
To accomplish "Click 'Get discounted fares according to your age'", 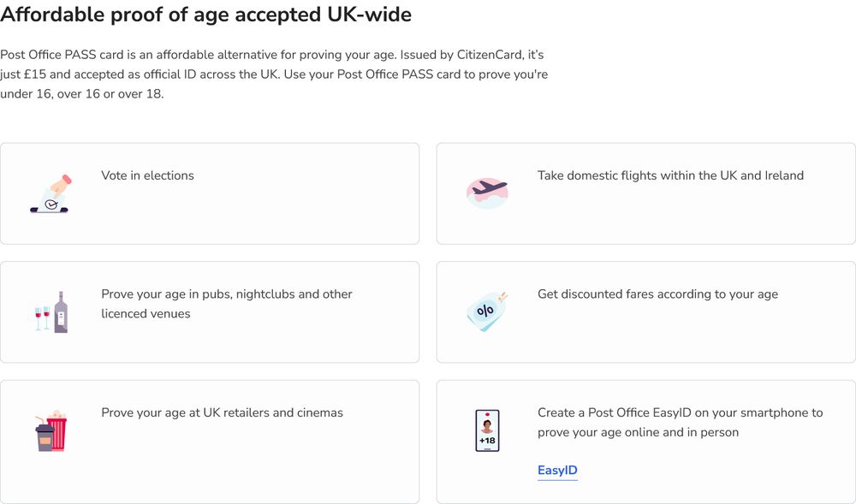I will coord(657,294).
